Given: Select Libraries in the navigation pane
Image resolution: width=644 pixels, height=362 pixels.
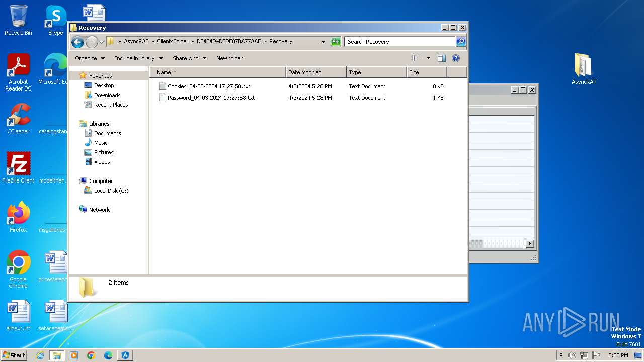Looking at the screenshot, I should tap(99, 124).
